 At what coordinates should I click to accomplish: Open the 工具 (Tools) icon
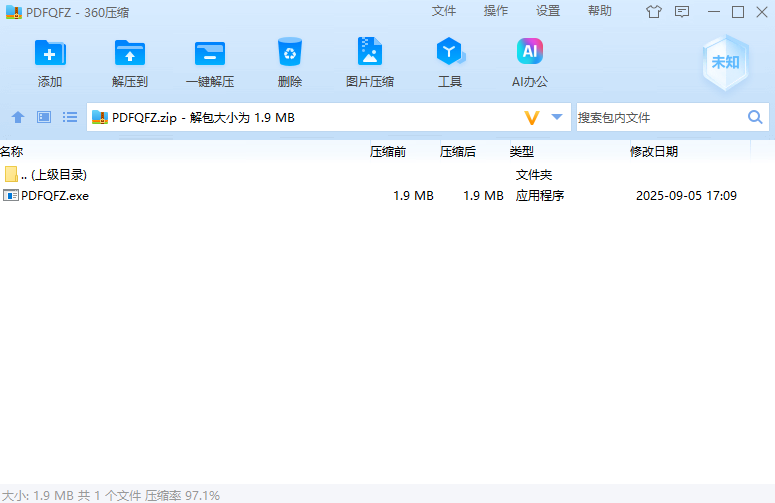coord(450,51)
